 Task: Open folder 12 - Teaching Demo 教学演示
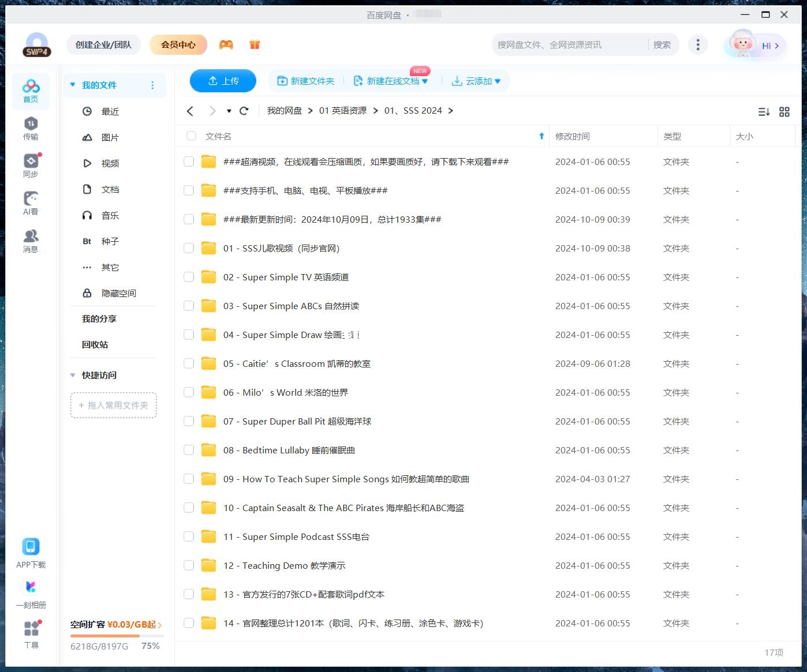pyautogui.click(x=284, y=565)
